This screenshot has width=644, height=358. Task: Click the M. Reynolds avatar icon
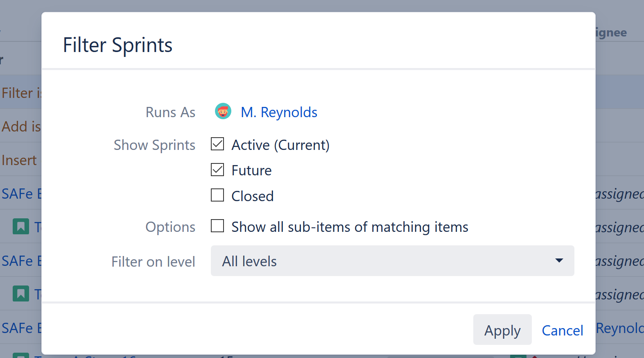pos(223,111)
